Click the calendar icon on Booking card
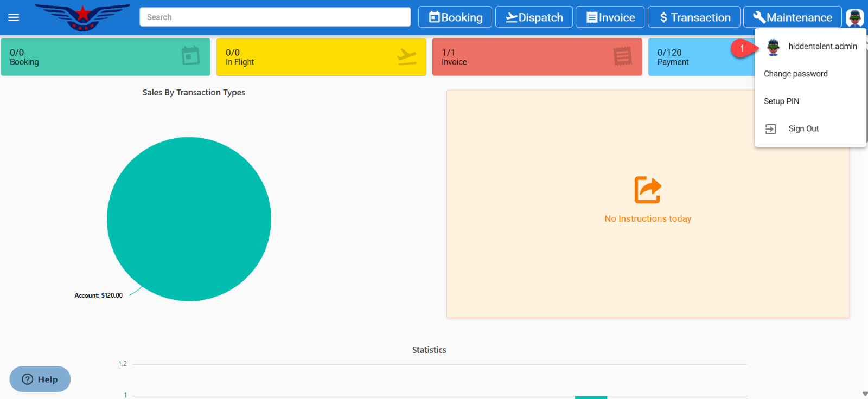Image resolution: width=868 pixels, height=399 pixels. coord(190,55)
